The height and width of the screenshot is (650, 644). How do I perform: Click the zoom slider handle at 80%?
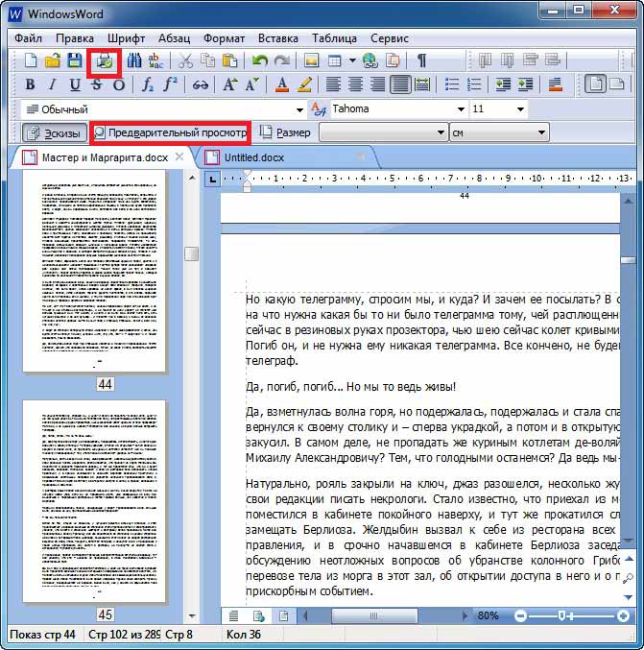(x=561, y=615)
